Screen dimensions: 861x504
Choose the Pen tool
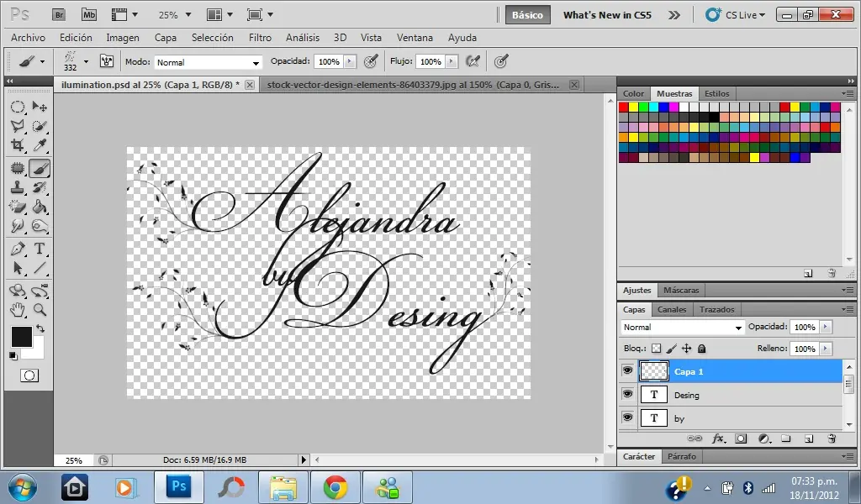(x=18, y=249)
